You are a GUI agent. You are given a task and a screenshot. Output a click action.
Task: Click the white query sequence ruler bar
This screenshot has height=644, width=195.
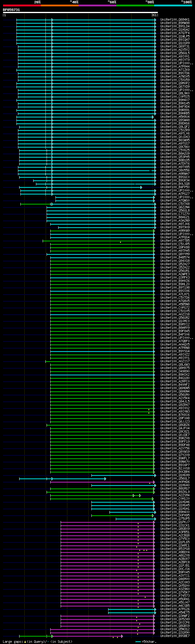click(x=80, y=12)
